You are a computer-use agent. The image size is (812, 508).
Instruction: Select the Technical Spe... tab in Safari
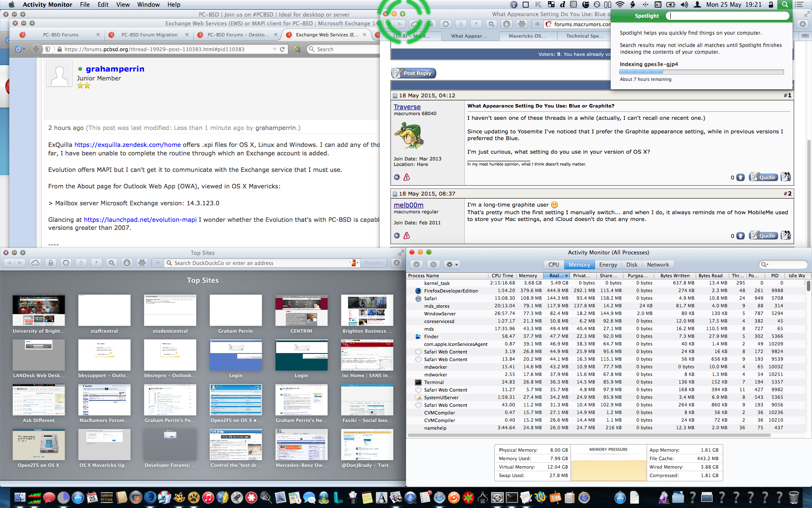(585, 36)
